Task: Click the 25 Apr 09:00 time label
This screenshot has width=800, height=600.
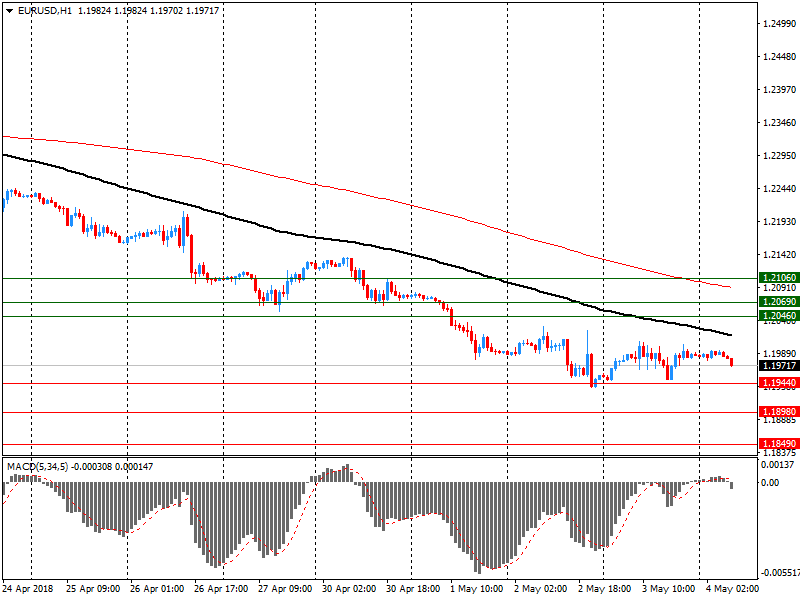Action: [93, 589]
